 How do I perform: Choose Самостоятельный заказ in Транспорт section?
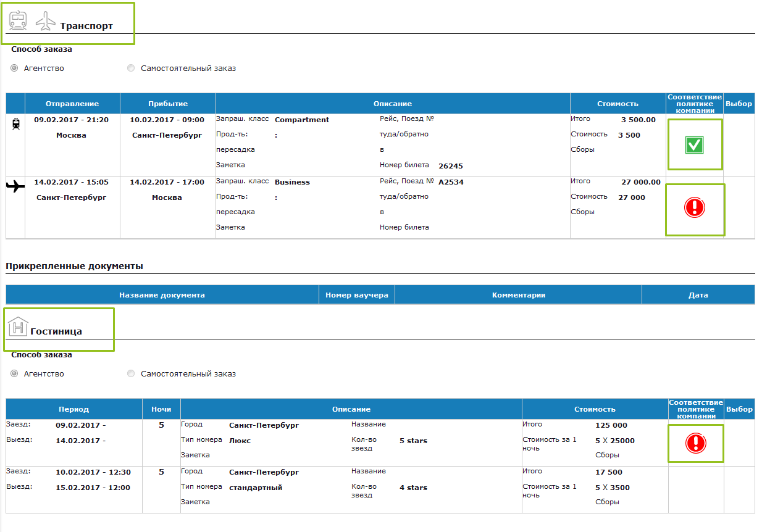tap(131, 69)
